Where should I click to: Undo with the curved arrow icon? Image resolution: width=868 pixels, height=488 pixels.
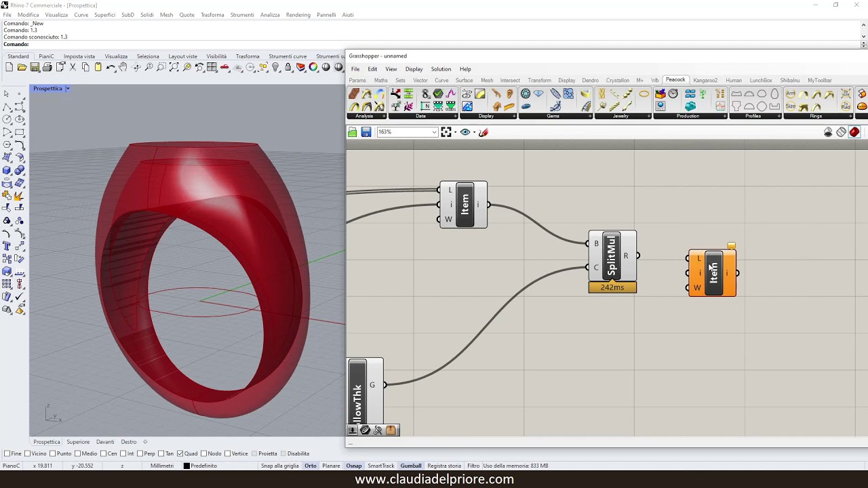111,67
